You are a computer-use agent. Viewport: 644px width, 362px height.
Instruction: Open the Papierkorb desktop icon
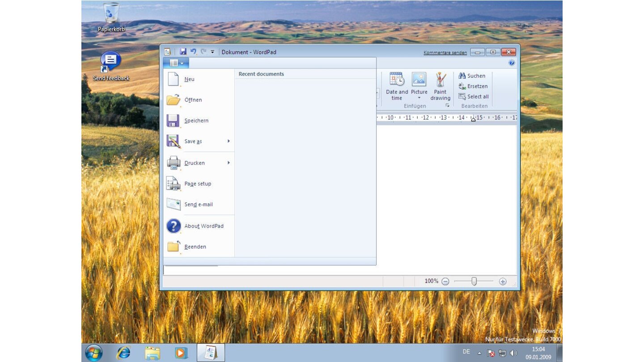tap(111, 18)
